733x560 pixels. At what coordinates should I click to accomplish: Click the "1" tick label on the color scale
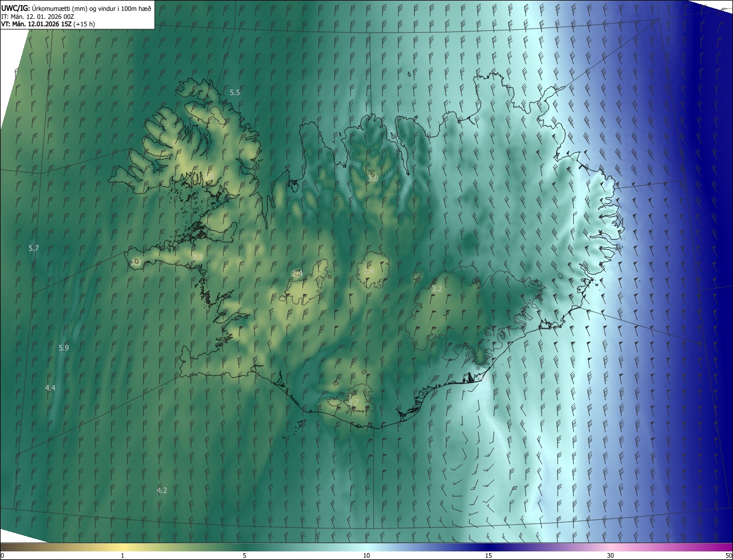pyautogui.click(x=123, y=555)
